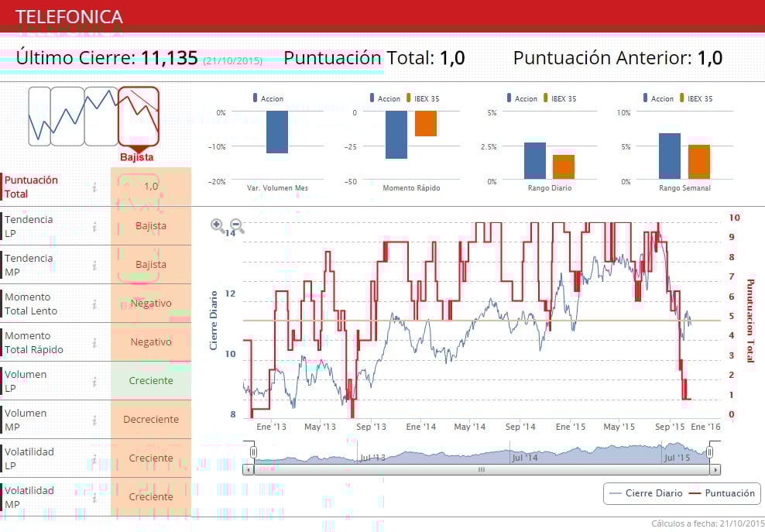
Task: Select the highlighted Bajista trend thumbnail
Action: [x=139, y=116]
